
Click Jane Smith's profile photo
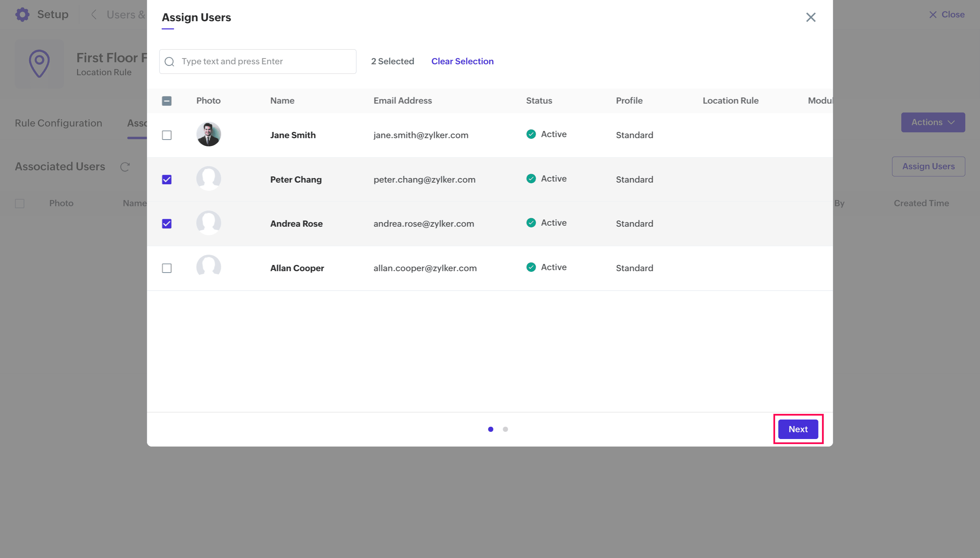[209, 134]
